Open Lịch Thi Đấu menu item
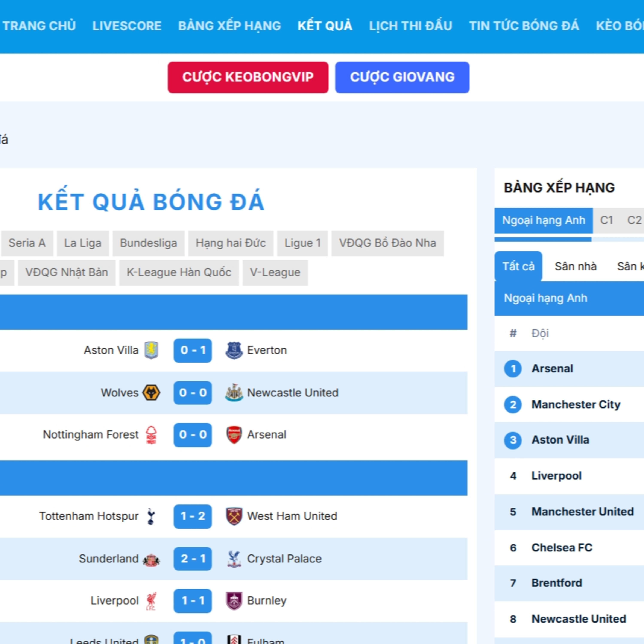 coord(410,26)
